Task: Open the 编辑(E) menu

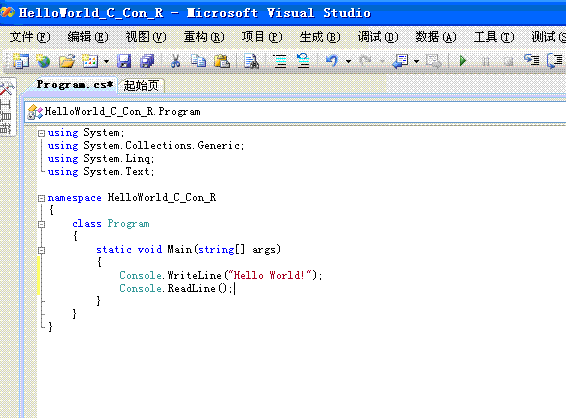Action: (x=88, y=37)
